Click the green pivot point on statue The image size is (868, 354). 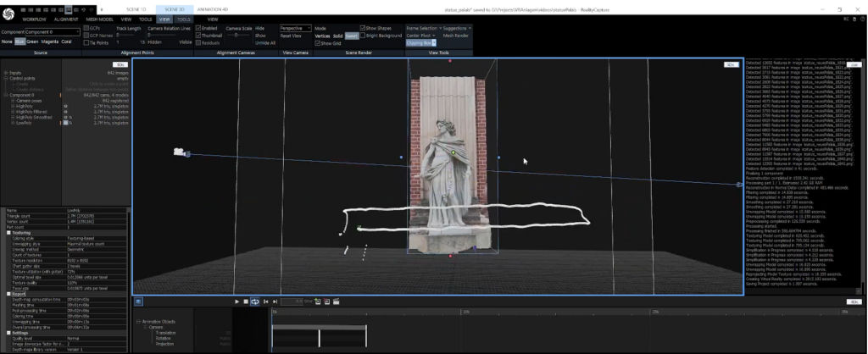[453, 152]
